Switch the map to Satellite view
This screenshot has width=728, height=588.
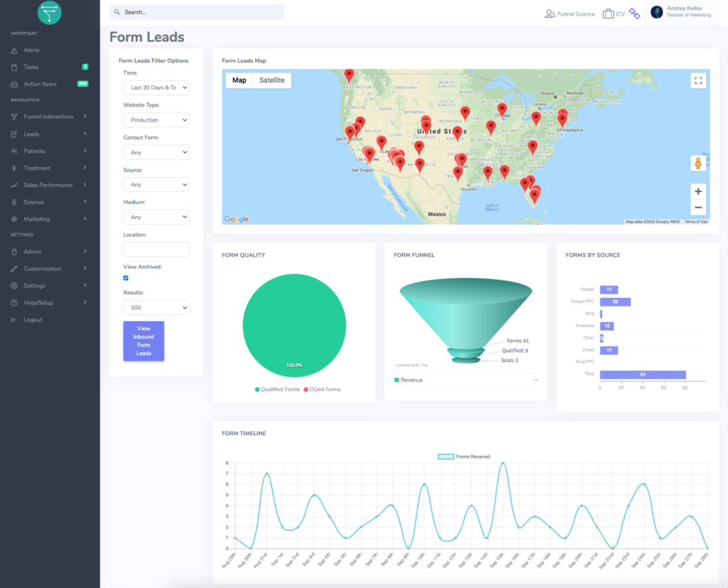pyautogui.click(x=272, y=80)
